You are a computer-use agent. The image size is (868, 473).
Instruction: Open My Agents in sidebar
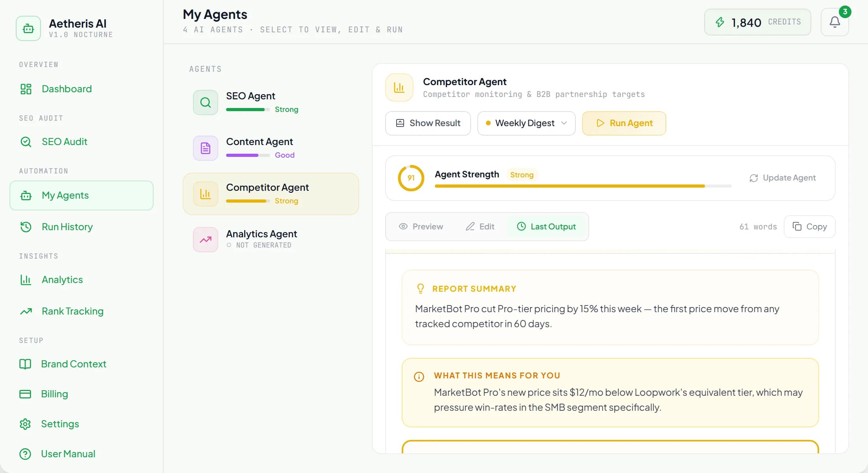pos(82,196)
